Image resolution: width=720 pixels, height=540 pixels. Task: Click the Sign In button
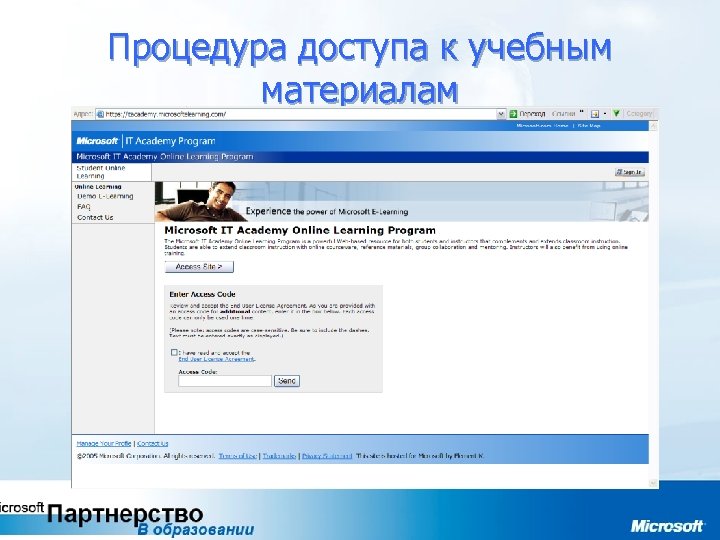tap(630, 172)
